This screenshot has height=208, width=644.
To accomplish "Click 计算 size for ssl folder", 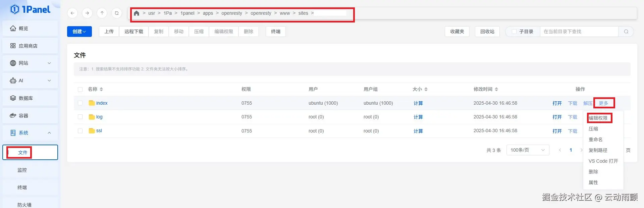I will pos(418,131).
